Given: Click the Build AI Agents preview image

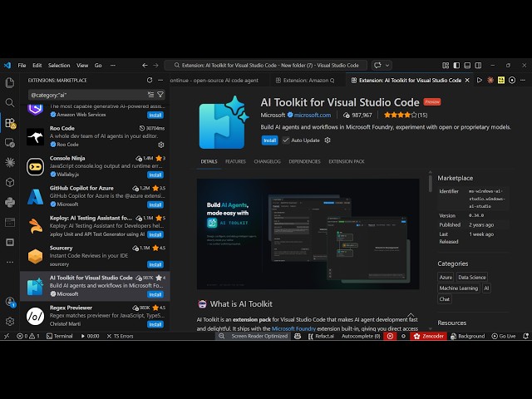Looking at the screenshot, I should click(308, 234).
